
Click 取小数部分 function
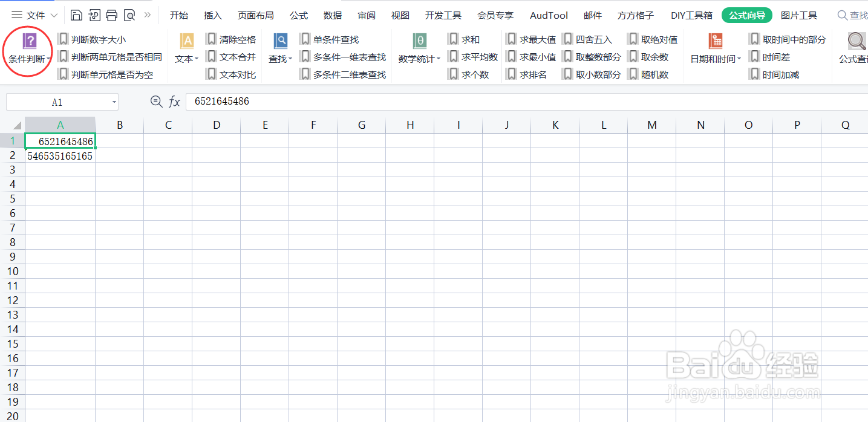tap(592, 74)
